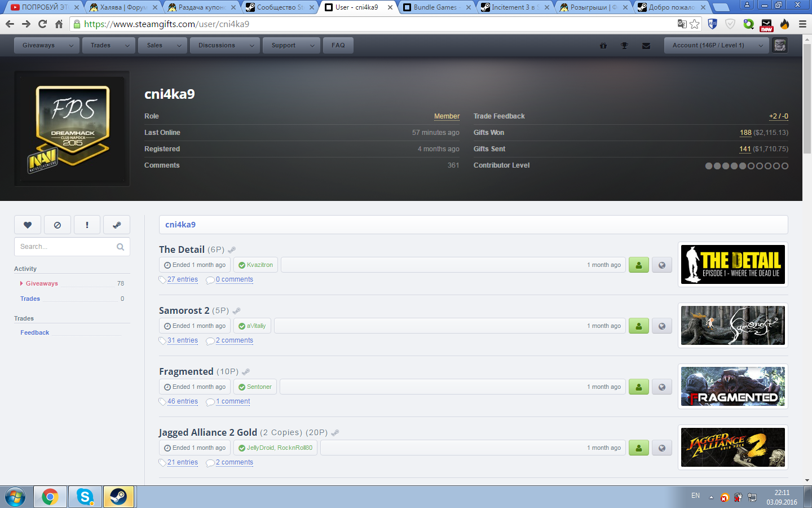Screen dimensions: 812x508
Task: Open the Member role link
Action: [x=447, y=116]
